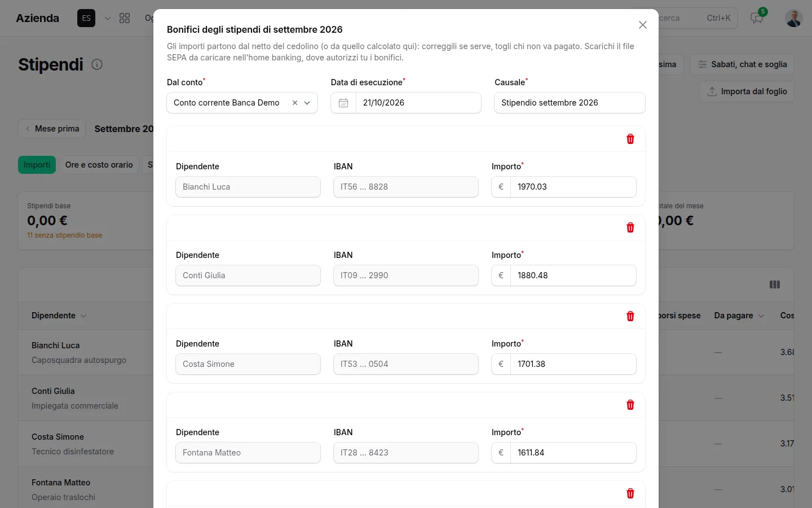Open the user profile avatar
Screen dimensions: 812x508
[794, 18]
